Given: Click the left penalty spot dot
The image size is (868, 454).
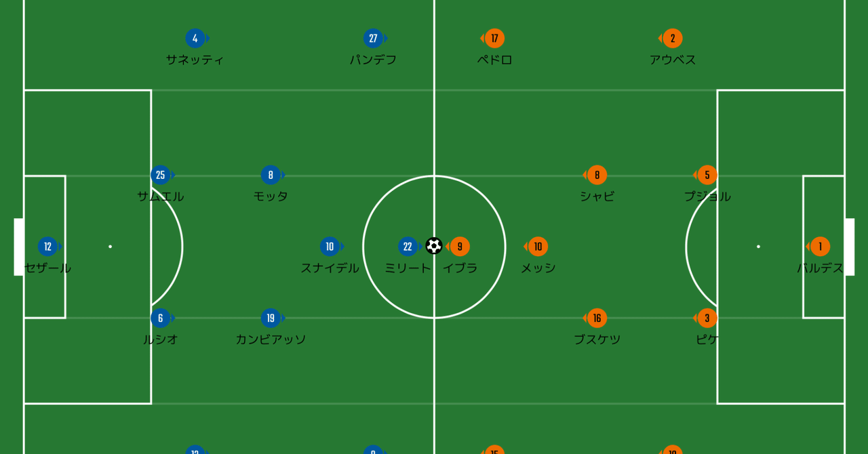Looking at the screenshot, I should (x=110, y=247).
